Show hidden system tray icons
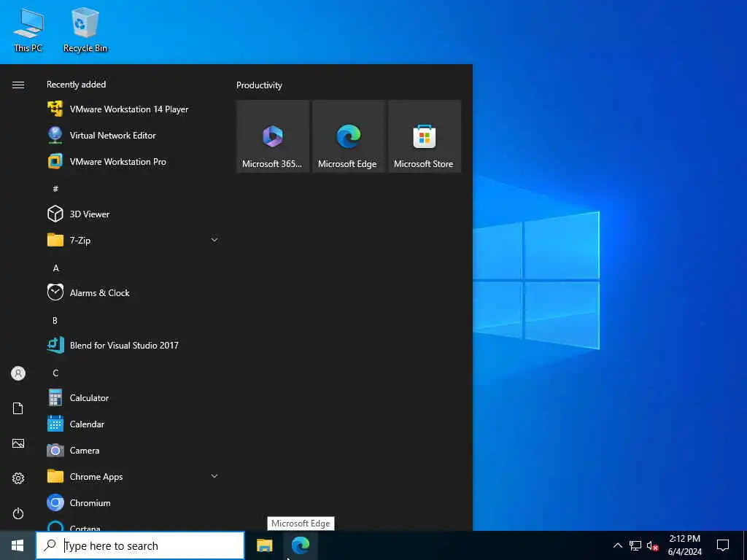The image size is (747, 560). [617, 545]
